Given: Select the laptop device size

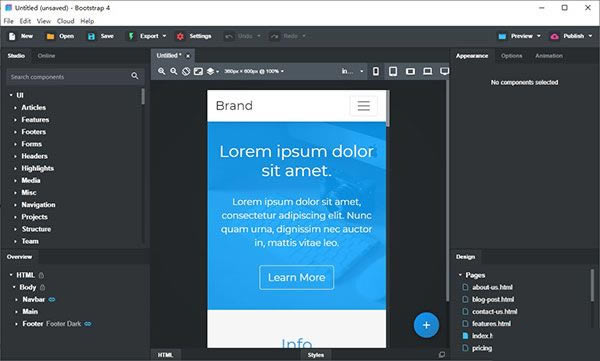Looking at the screenshot, I should click(x=427, y=71).
